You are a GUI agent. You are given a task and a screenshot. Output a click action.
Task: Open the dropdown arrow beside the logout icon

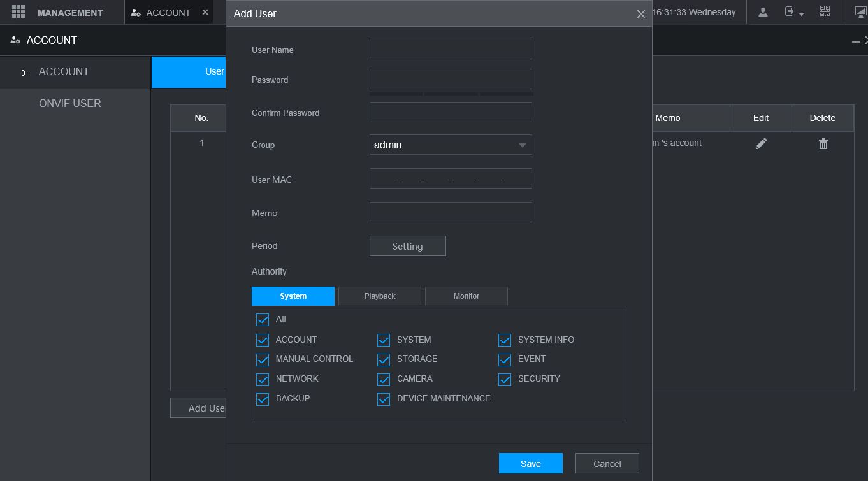point(801,14)
